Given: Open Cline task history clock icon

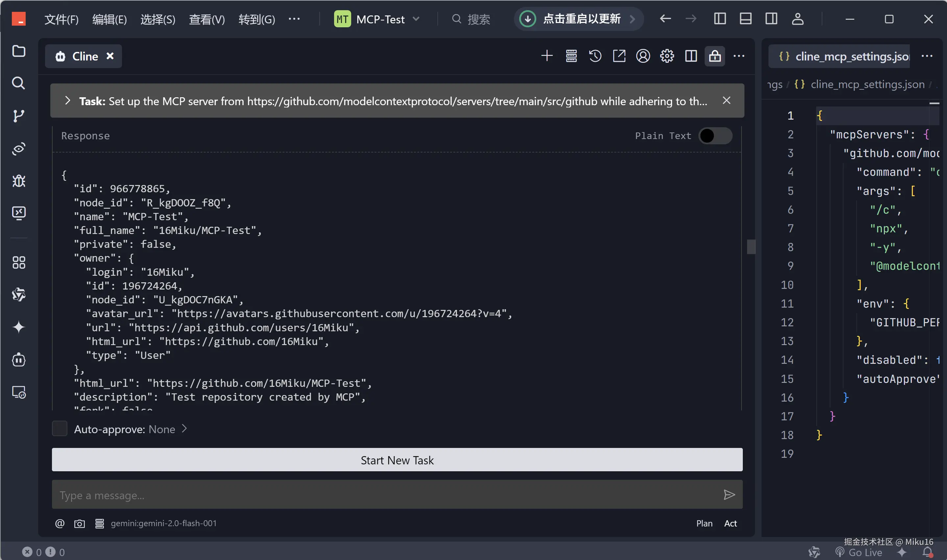Looking at the screenshot, I should pos(595,56).
